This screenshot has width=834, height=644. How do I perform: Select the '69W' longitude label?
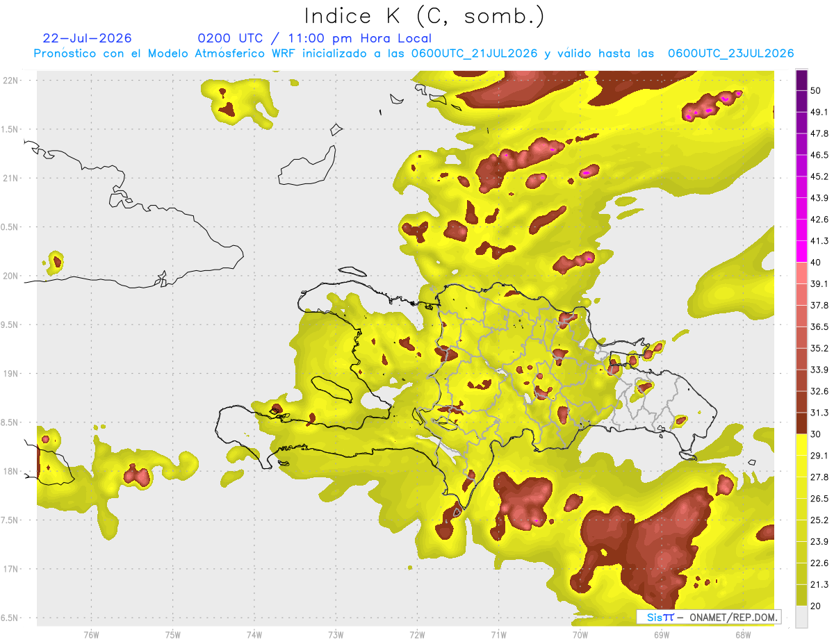(x=661, y=635)
